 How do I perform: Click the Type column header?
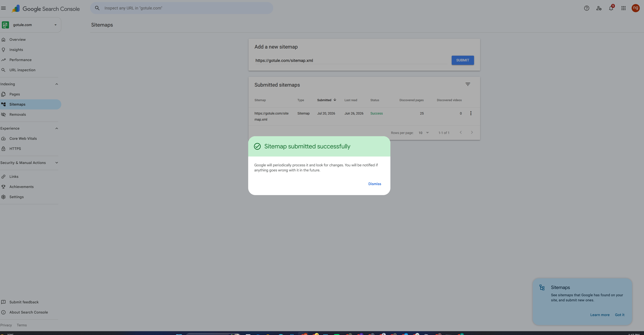[300, 100]
